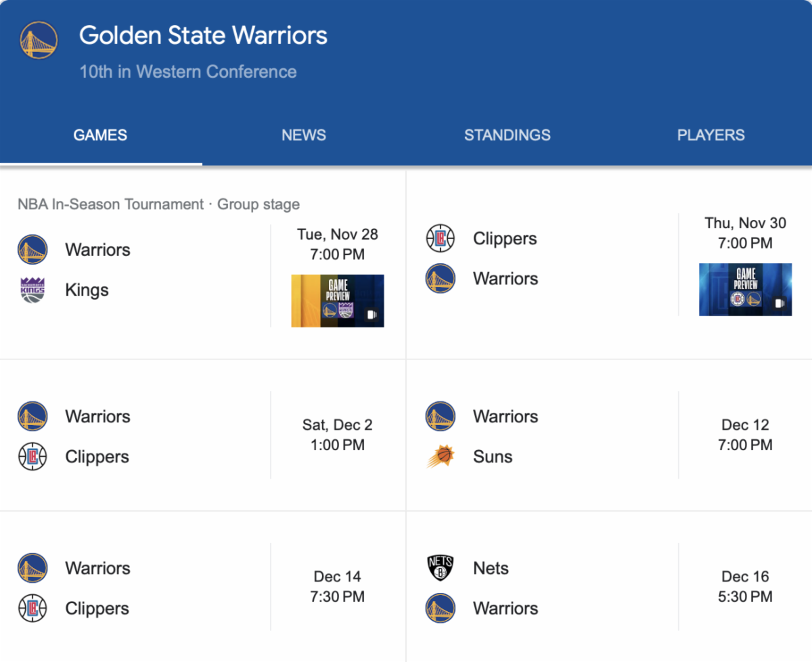
Task: Click Clippers logo in Dec 14 game
Action: pos(32,609)
